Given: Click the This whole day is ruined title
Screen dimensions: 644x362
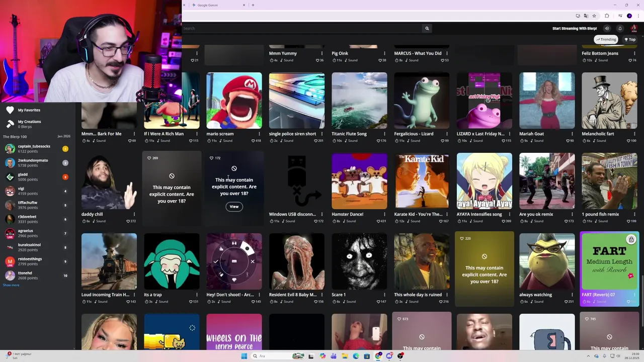Looking at the screenshot, I should (418, 295).
